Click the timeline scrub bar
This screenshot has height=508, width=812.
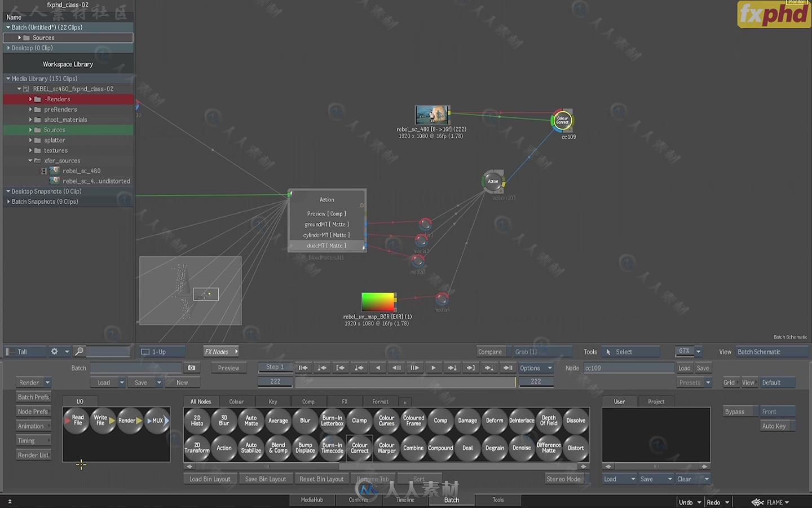405,382
